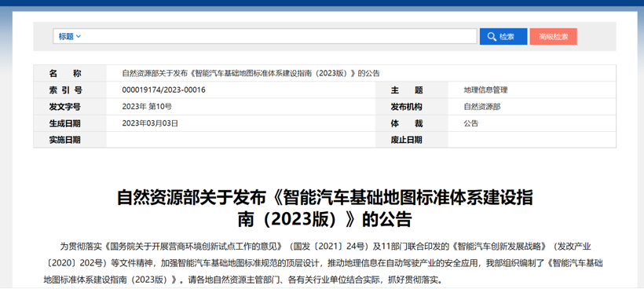Click the magnifier icon in 检索 button
The image size is (644, 289).
coord(492,37)
